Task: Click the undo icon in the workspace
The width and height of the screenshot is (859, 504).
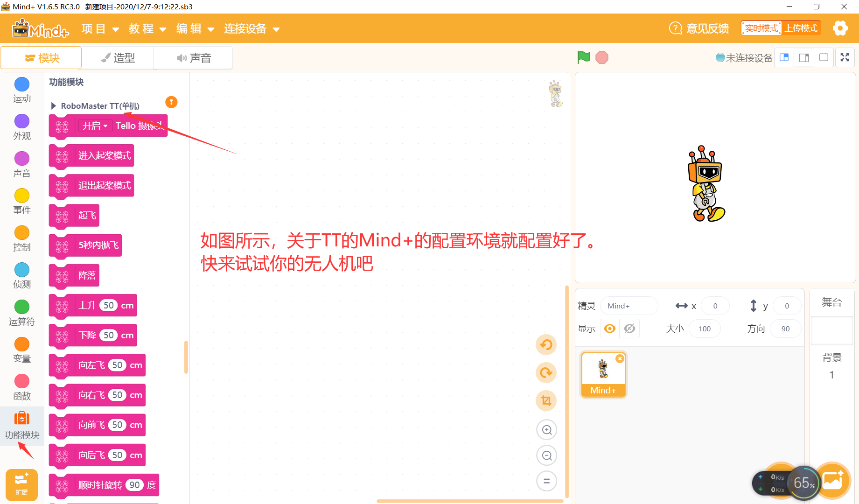Action: [546, 345]
